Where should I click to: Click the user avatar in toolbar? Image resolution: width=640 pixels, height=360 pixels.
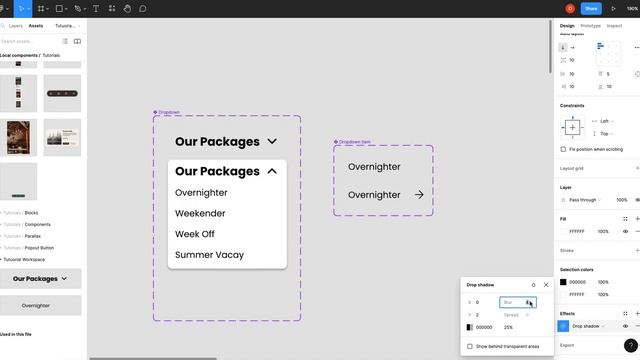tap(570, 9)
